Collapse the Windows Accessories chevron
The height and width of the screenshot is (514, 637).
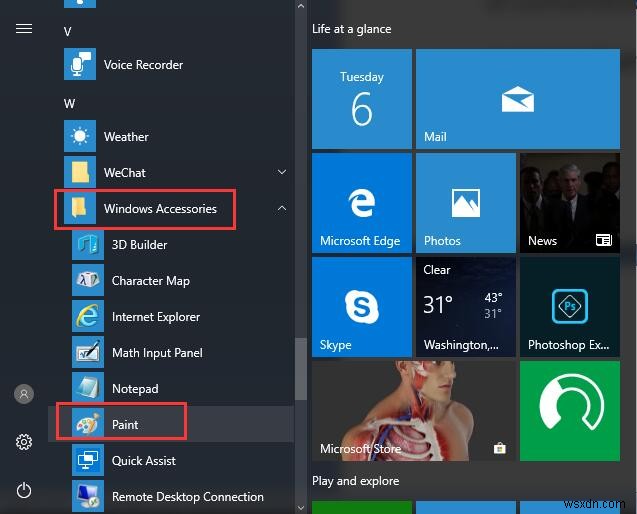(x=282, y=208)
